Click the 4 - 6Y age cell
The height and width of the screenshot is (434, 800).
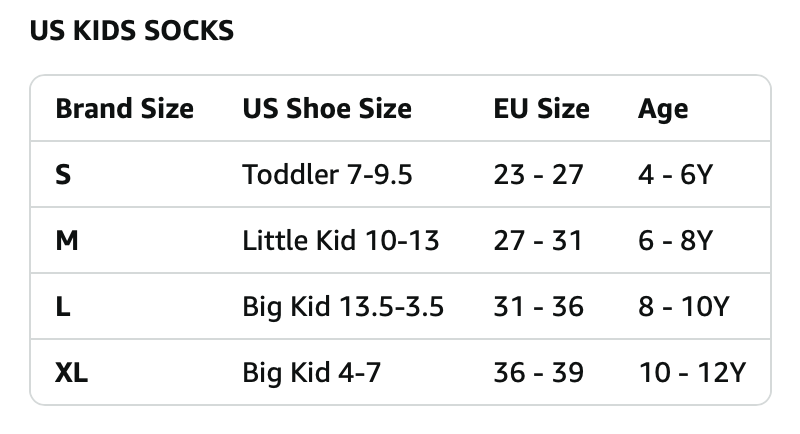point(675,175)
